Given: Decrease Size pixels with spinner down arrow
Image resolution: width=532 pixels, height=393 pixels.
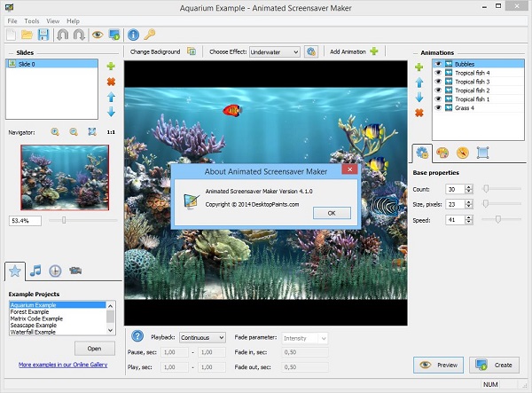Looking at the screenshot, I should [x=468, y=207].
